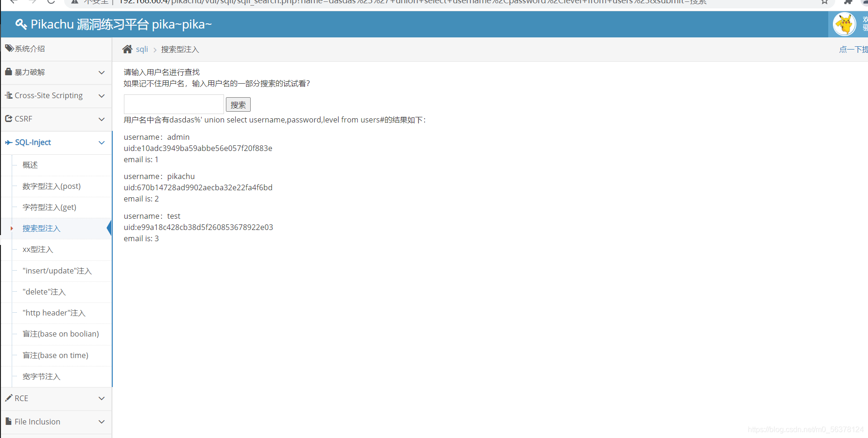Click the pikachu uid hash 670b14728ad9902aecba32e22fa4f6bd
This screenshot has width=868, height=438.
[x=204, y=187]
